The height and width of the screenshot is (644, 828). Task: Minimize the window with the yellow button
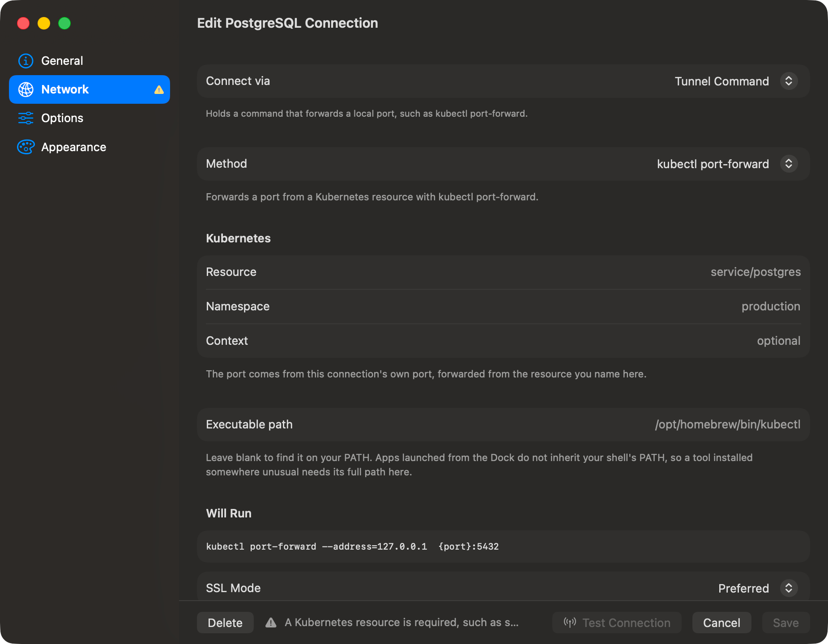point(44,23)
